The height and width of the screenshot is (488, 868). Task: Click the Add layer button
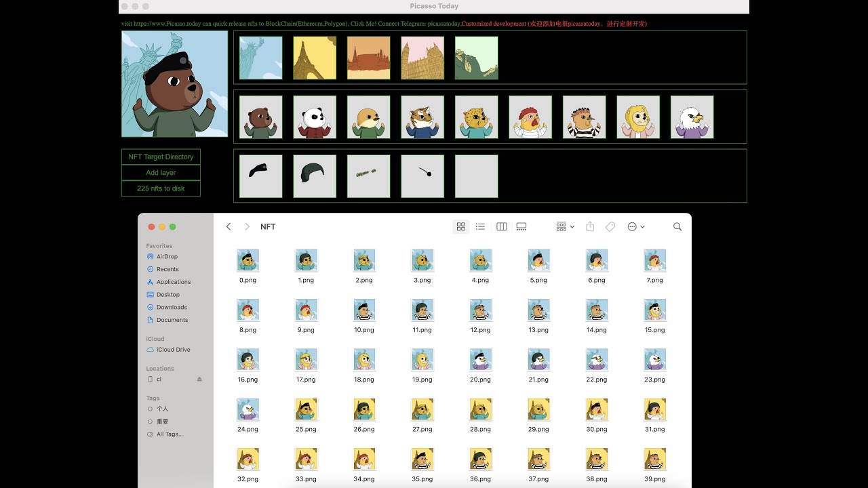(161, 173)
